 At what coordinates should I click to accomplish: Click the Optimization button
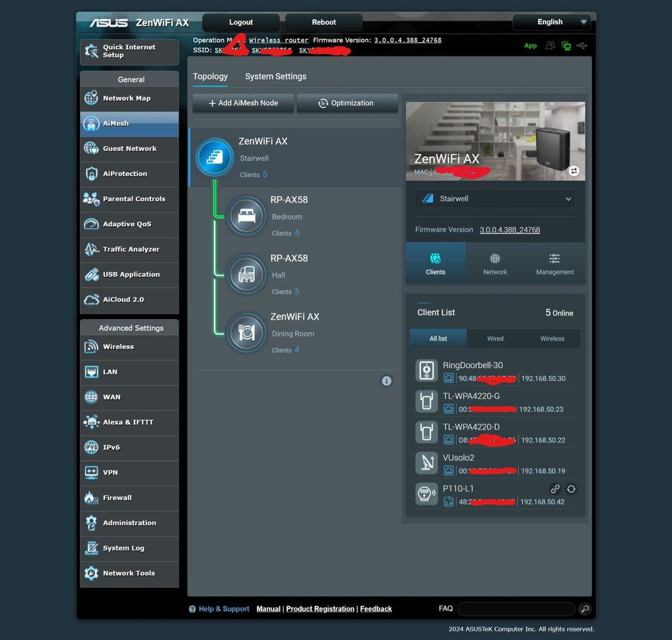pos(347,103)
